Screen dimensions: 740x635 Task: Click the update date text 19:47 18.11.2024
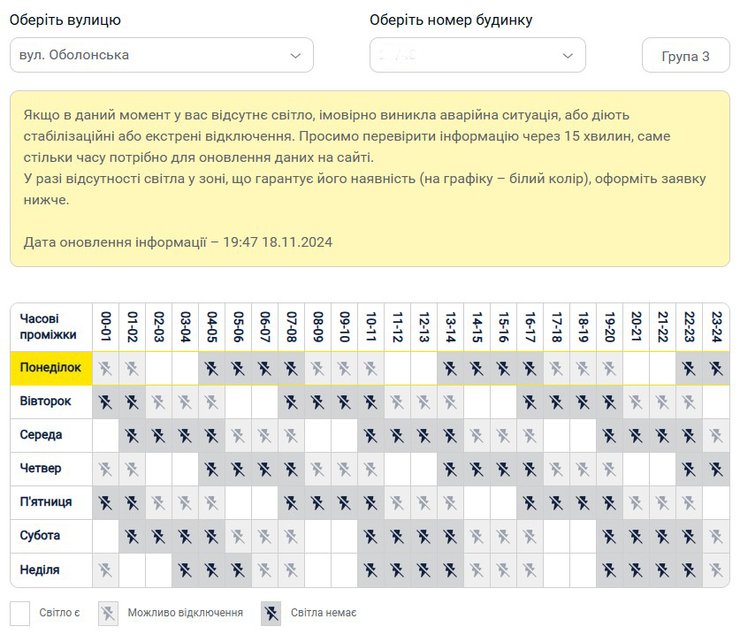pos(278,242)
